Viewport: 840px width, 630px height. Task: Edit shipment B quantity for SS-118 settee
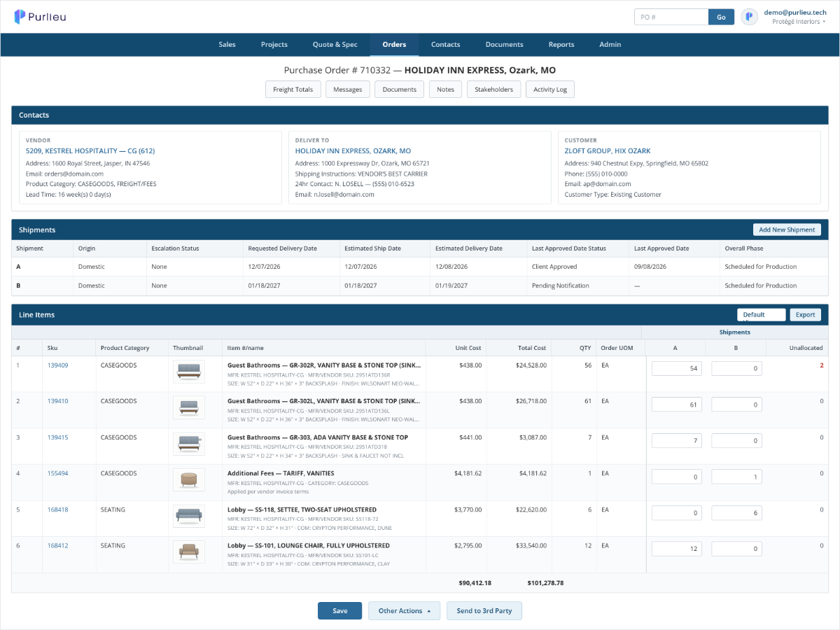click(736, 512)
